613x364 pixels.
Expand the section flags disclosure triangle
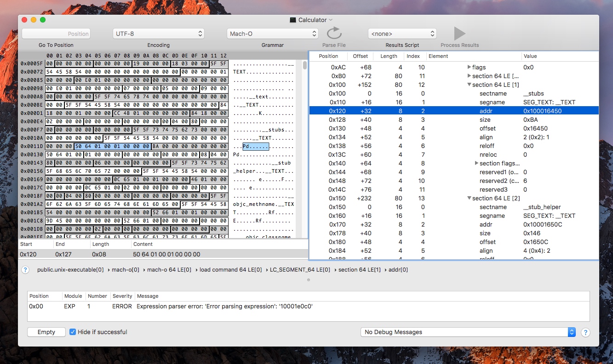point(476,163)
